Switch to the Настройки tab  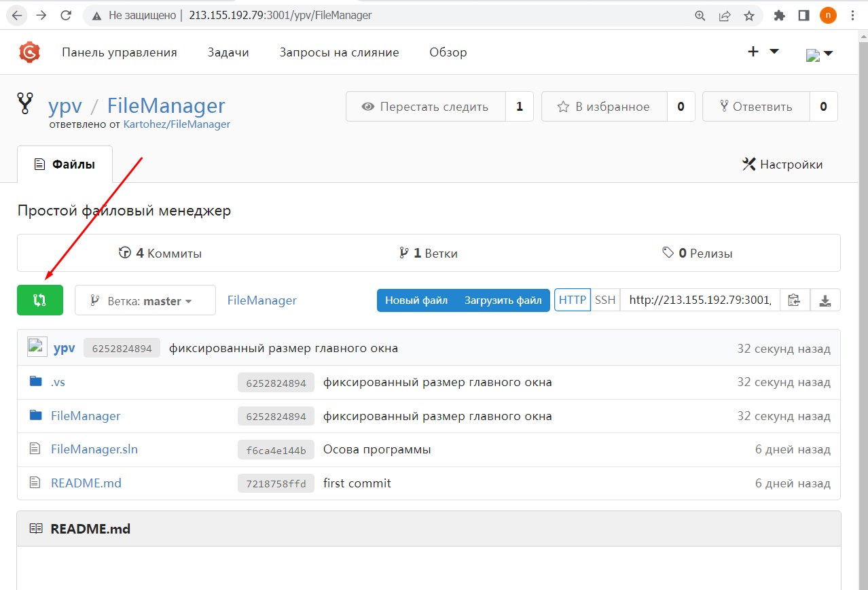(x=782, y=164)
